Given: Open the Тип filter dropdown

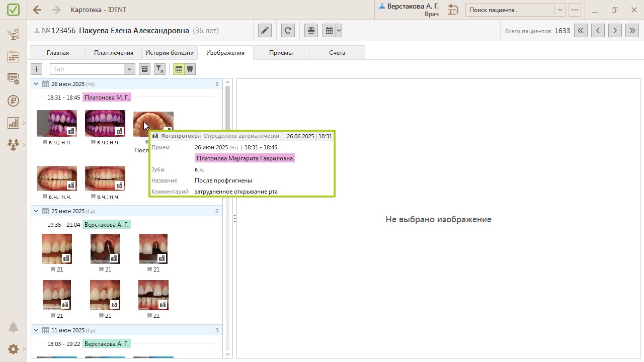Looking at the screenshot, I should 129,69.
